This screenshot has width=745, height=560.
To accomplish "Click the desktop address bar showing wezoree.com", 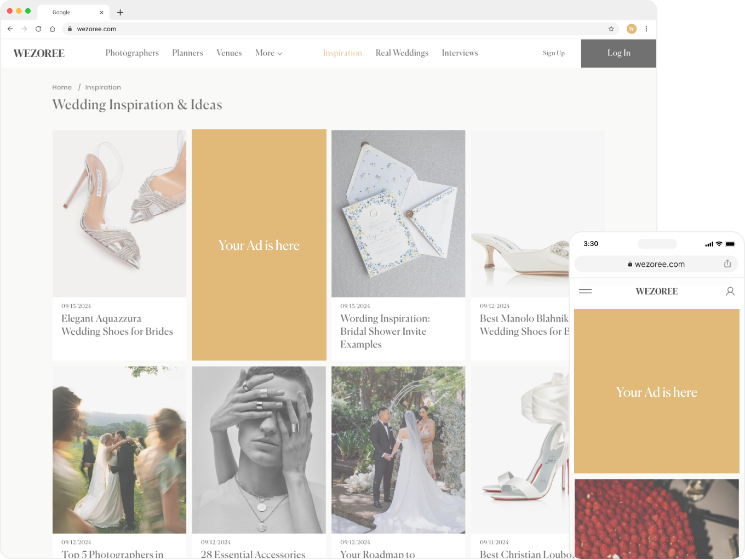I will (329, 29).
